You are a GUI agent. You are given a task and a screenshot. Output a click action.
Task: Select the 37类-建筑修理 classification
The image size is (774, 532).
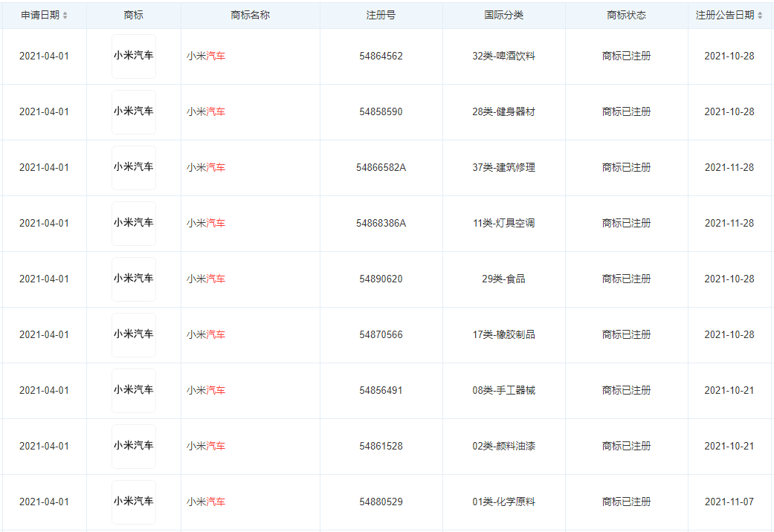[504, 168]
